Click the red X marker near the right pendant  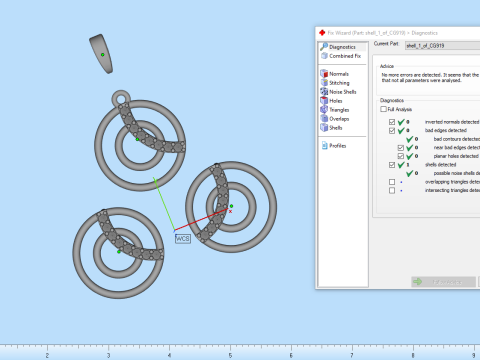click(230, 211)
